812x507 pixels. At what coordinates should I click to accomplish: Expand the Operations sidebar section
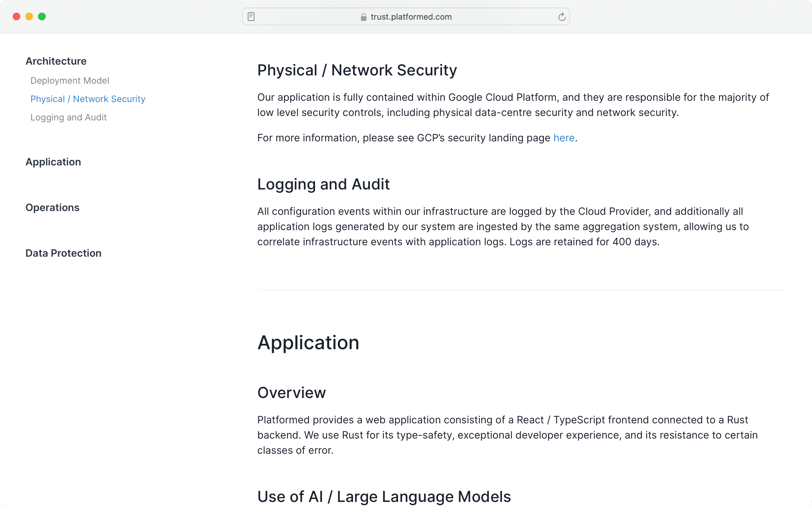click(x=52, y=208)
